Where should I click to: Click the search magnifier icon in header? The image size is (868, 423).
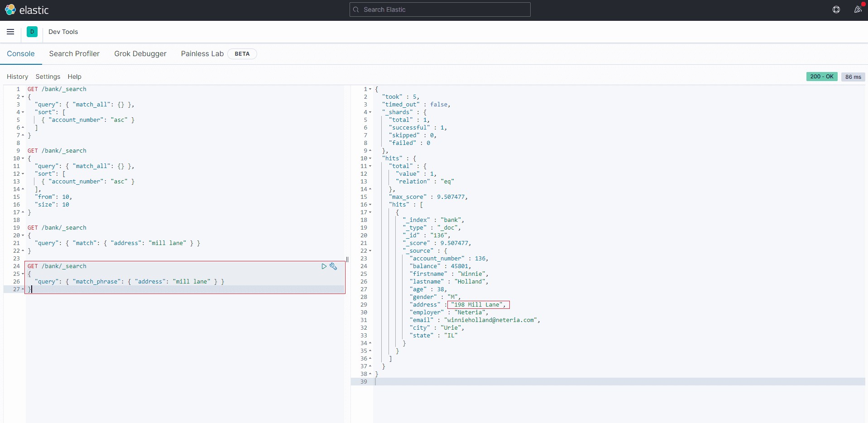click(x=356, y=10)
